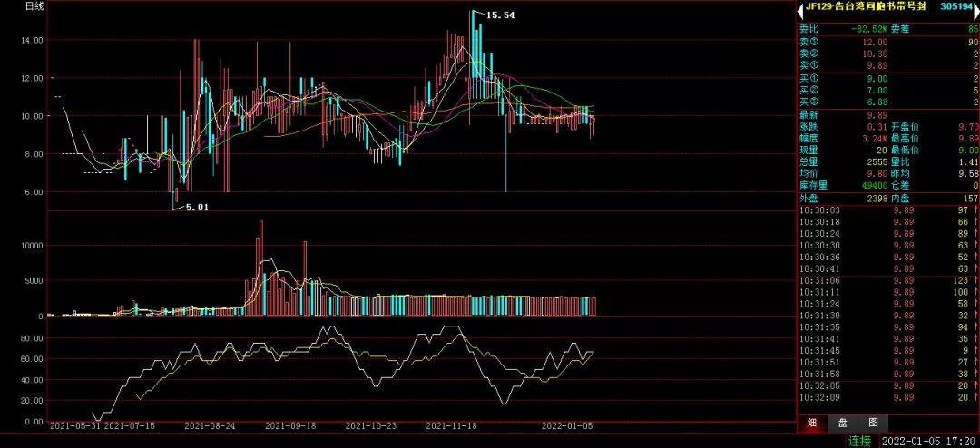980x448 pixels.
Task: Select the 卖③ ask row at 12.00
Action: coord(887,42)
